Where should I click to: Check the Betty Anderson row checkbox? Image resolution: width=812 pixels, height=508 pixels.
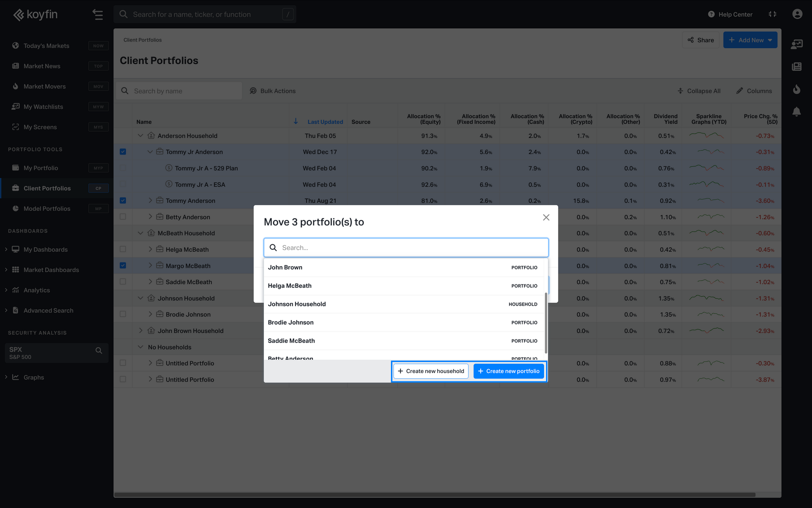coord(123,217)
